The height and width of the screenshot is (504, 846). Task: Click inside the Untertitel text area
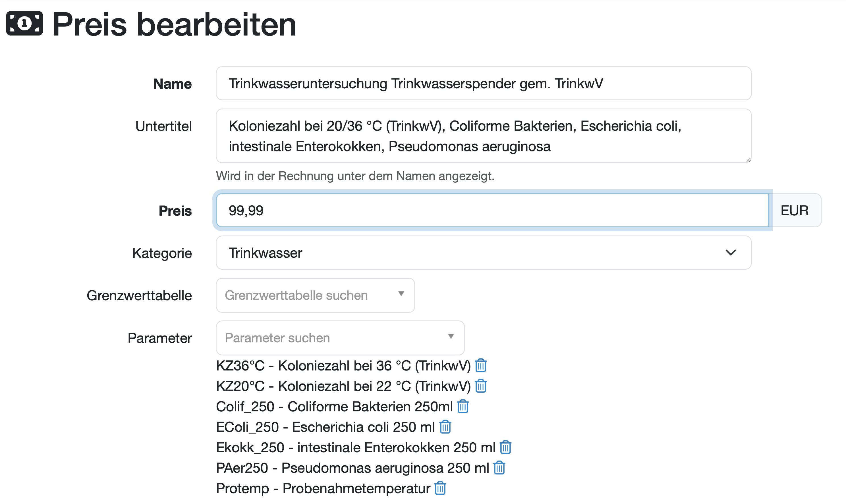[482, 136]
